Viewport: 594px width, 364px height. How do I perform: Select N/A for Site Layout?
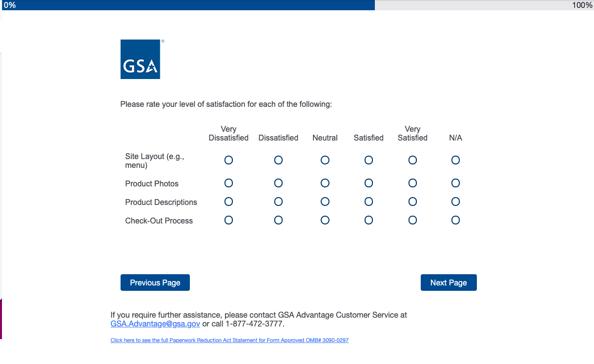tap(455, 160)
